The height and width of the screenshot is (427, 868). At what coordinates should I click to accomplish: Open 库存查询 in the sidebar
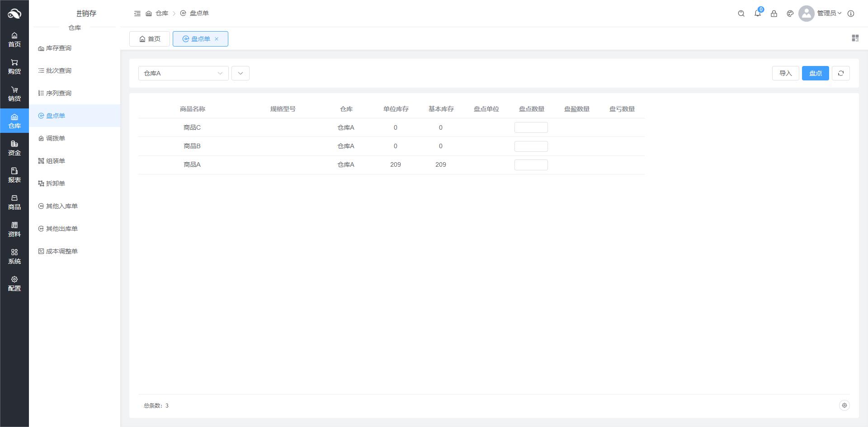tap(58, 48)
